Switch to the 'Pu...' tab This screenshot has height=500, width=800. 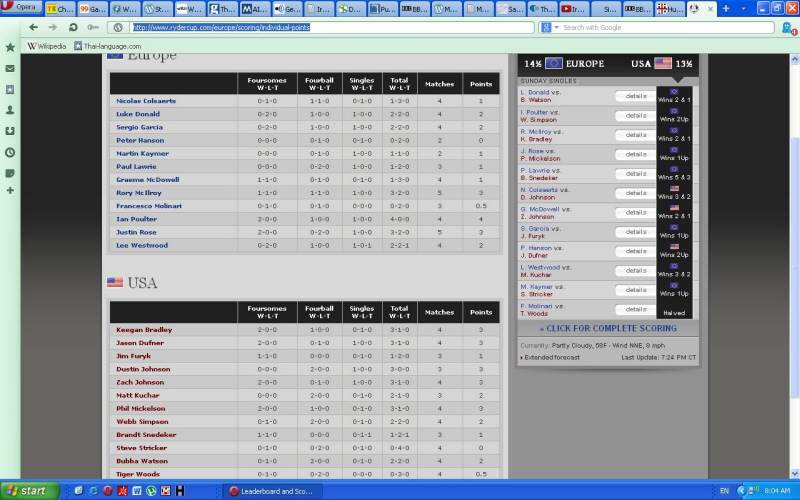click(384, 9)
